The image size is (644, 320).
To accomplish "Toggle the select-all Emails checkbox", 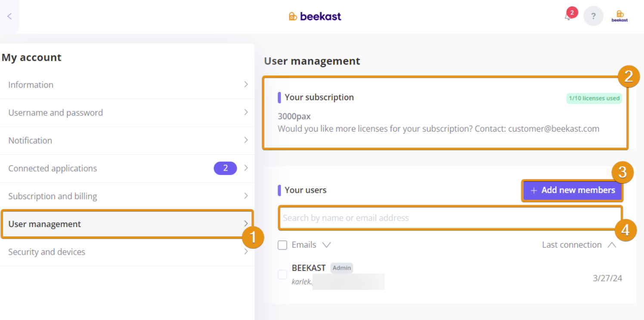I will tap(282, 245).
